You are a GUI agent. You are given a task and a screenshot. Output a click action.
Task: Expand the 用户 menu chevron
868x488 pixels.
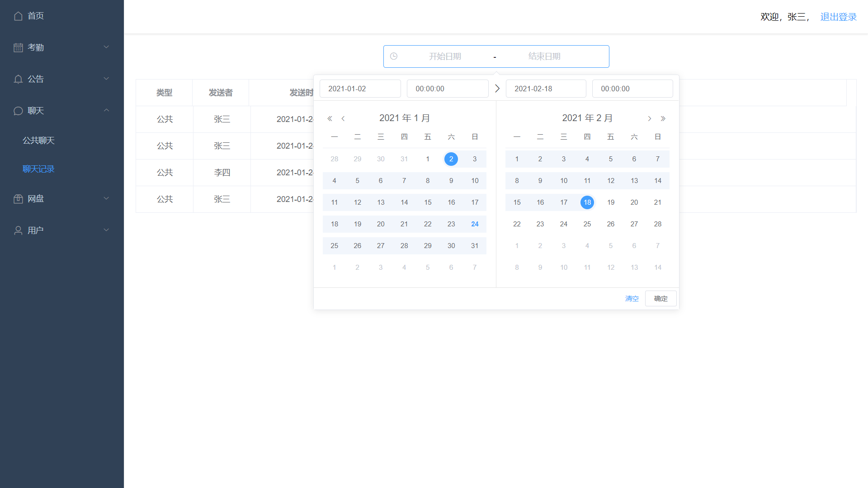[106, 230]
